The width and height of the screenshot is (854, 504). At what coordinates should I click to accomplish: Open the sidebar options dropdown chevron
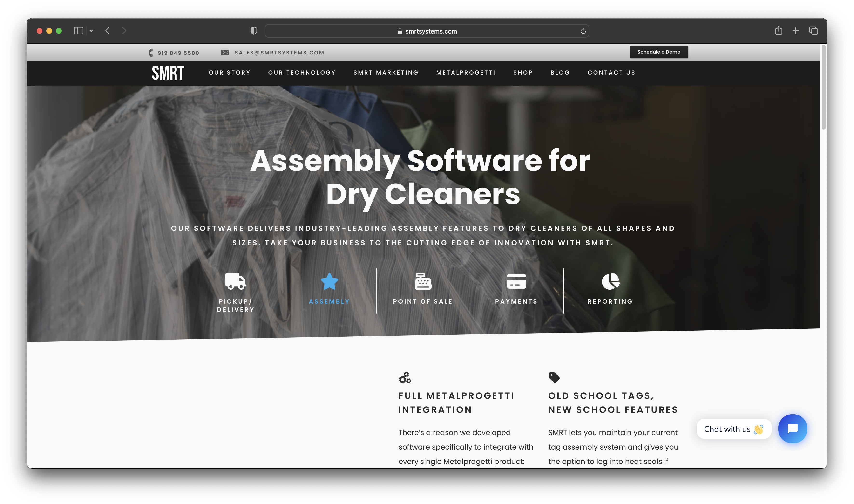pyautogui.click(x=91, y=31)
